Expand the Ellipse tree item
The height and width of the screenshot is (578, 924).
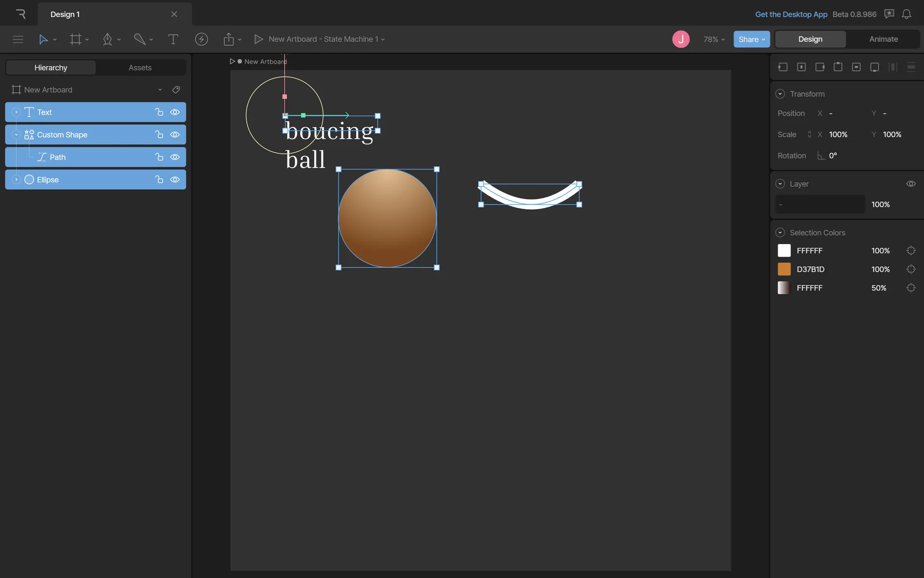tap(16, 180)
